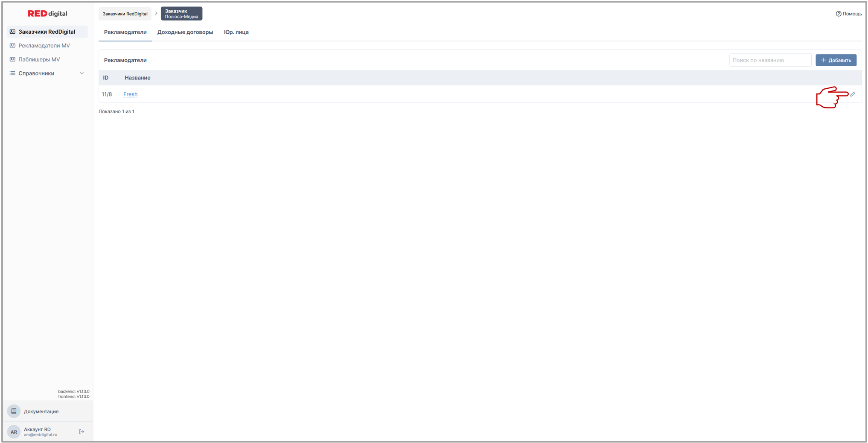This screenshot has height=443, width=868.
Task: Click the pencil edit icon for Fresh
Action: point(852,94)
